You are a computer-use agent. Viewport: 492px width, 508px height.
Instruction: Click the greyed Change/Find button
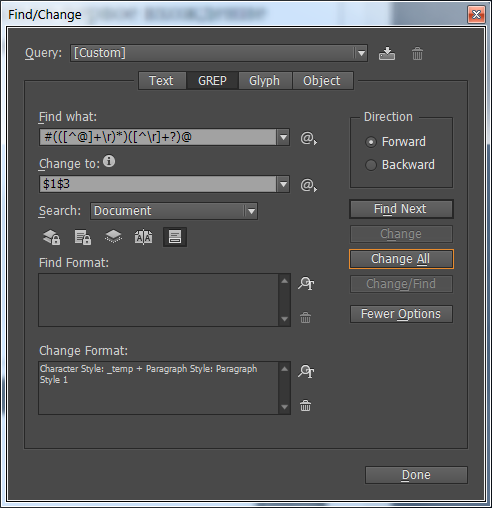tap(401, 284)
